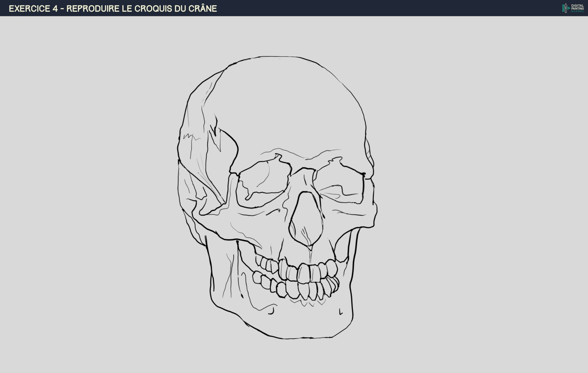Screen dimensions: 588x373
Task: Click the green triangle in the logo
Action: click(569, 8)
